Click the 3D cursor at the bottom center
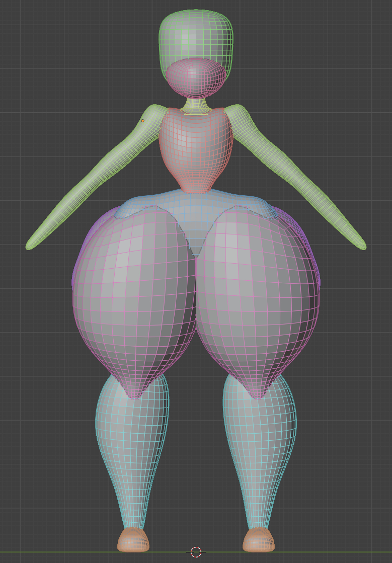Viewport: 392px width, 563px height. (x=196, y=552)
